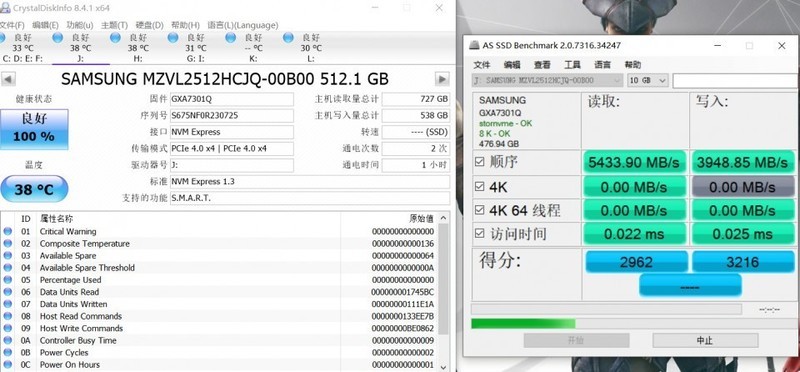The height and width of the screenshot is (372, 800).
Task: Click the firmware GXA7301Q field
Action: click(232, 99)
